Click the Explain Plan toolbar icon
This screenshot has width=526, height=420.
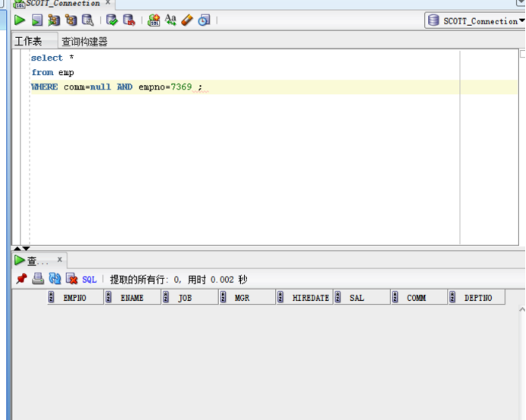click(54, 21)
